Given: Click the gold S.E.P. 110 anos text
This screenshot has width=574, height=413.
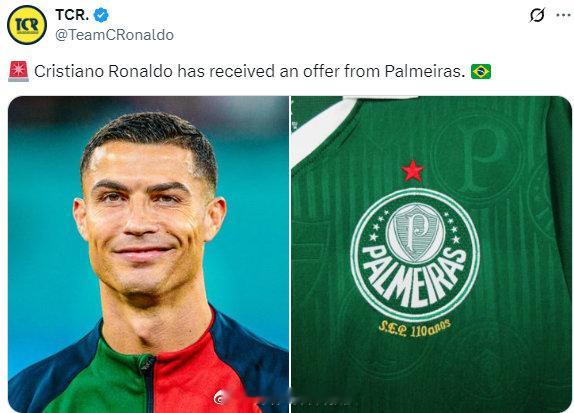Looking at the screenshot, I should point(415,329).
